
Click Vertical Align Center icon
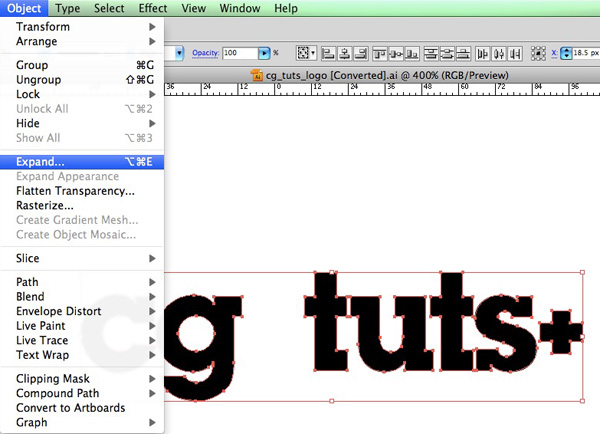tap(396, 54)
